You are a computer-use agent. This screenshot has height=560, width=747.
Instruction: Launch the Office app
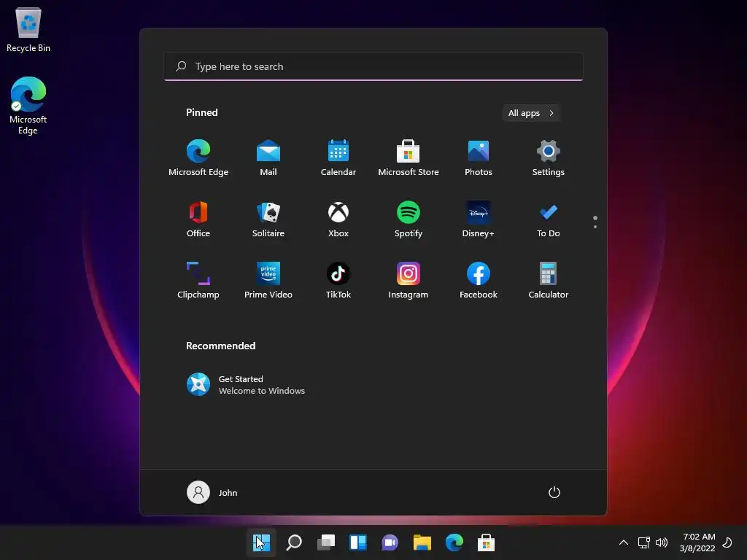tap(198, 219)
